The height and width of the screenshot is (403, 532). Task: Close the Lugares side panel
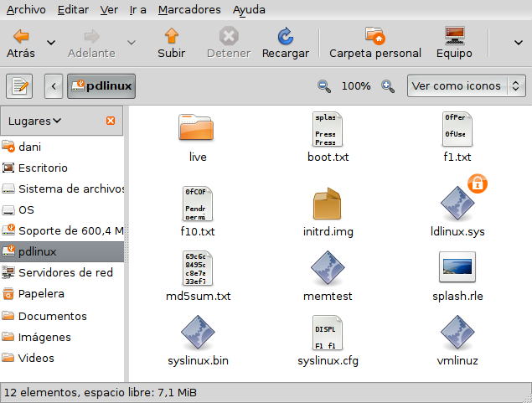tap(111, 121)
